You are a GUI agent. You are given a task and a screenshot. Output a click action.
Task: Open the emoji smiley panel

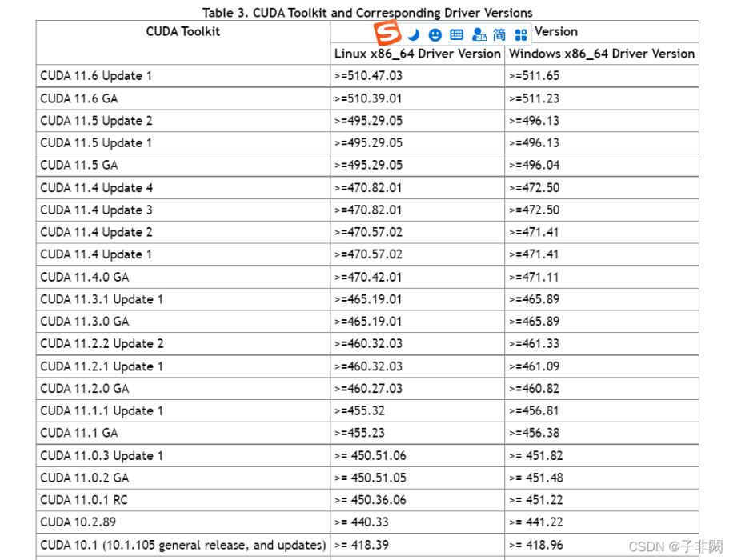pos(435,34)
